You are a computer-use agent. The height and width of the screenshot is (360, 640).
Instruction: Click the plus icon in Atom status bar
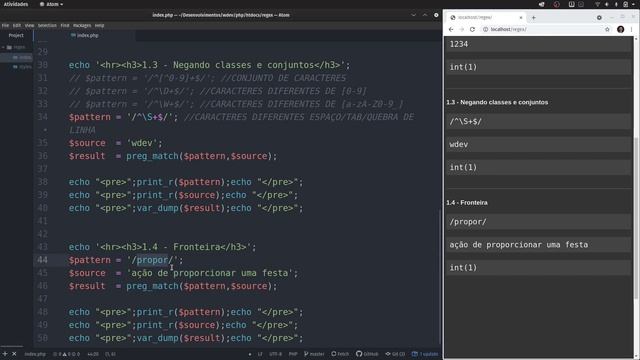[x=5, y=354]
